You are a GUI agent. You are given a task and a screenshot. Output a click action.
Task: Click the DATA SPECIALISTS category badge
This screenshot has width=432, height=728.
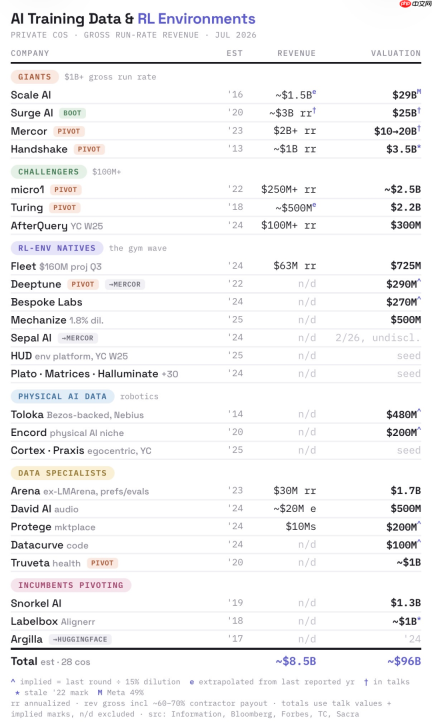click(x=62, y=473)
